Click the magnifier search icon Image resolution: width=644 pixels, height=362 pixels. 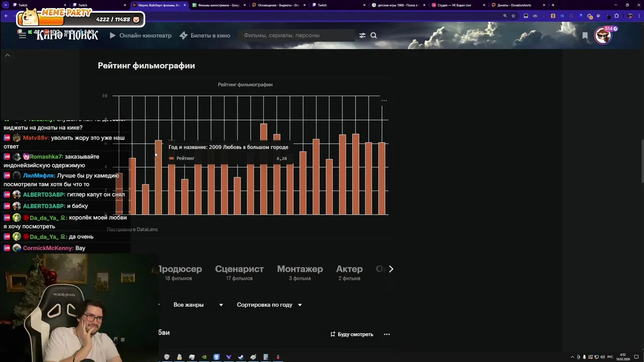(x=374, y=35)
